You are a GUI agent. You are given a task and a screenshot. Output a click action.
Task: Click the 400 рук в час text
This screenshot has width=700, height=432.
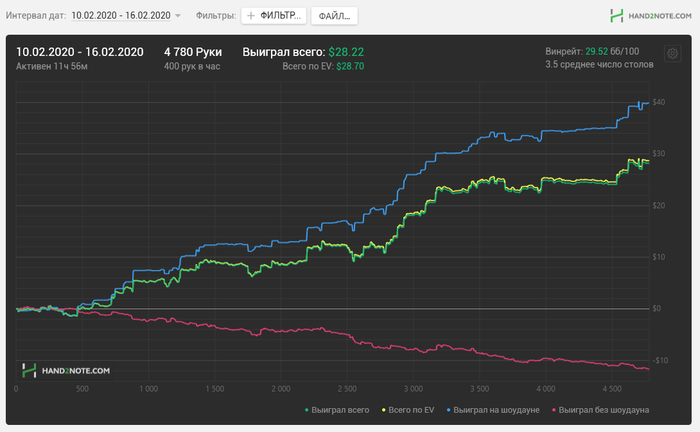pyautogui.click(x=192, y=66)
